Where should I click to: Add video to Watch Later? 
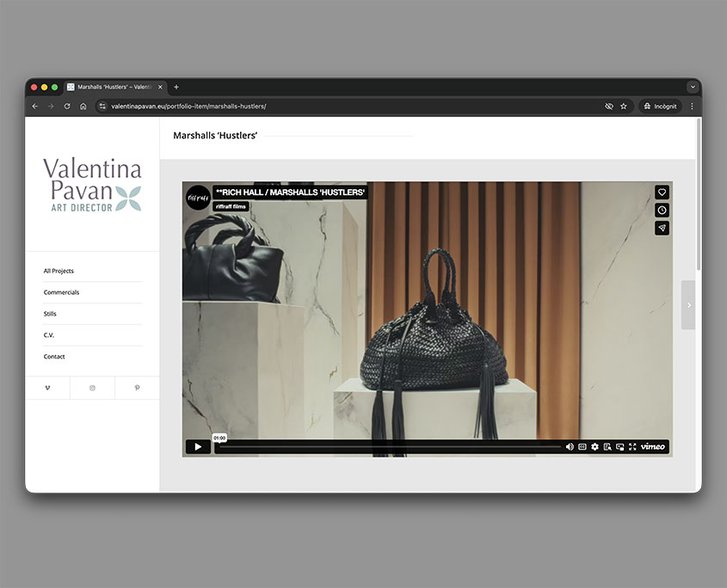click(662, 211)
